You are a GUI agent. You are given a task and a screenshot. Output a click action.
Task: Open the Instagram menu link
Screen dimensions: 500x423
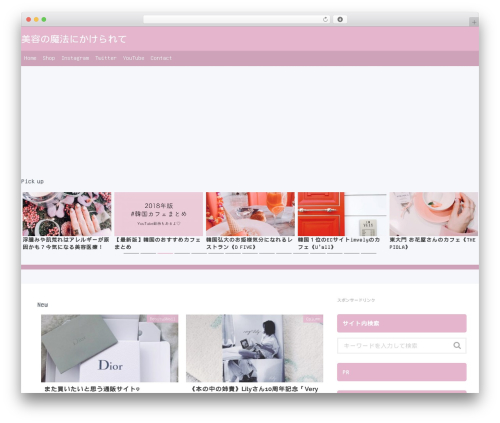click(75, 58)
